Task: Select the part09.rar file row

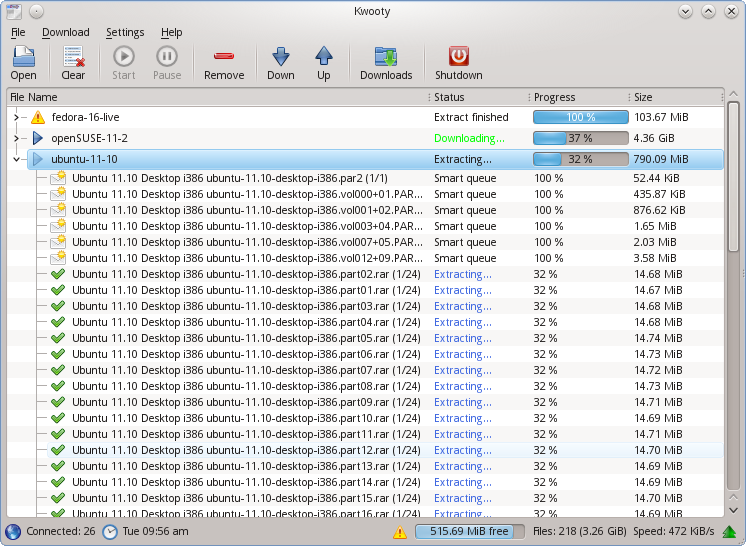Action: (385, 402)
